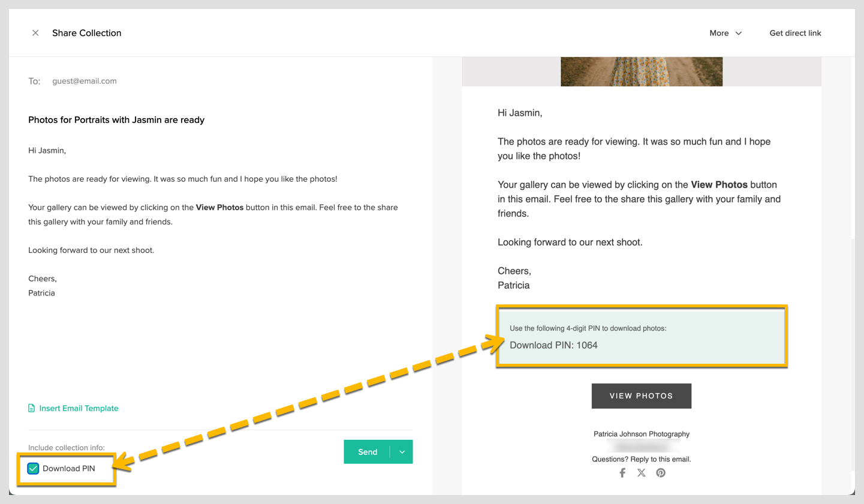Toggle the Download PIN checkbox
Image resolution: width=864 pixels, height=504 pixels.
[x=34, y=469]
